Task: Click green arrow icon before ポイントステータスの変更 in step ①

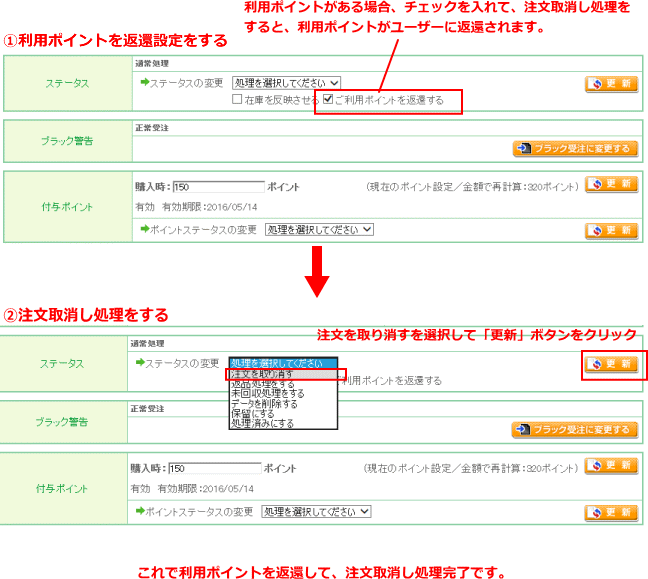Action: (x=145, y=229)
